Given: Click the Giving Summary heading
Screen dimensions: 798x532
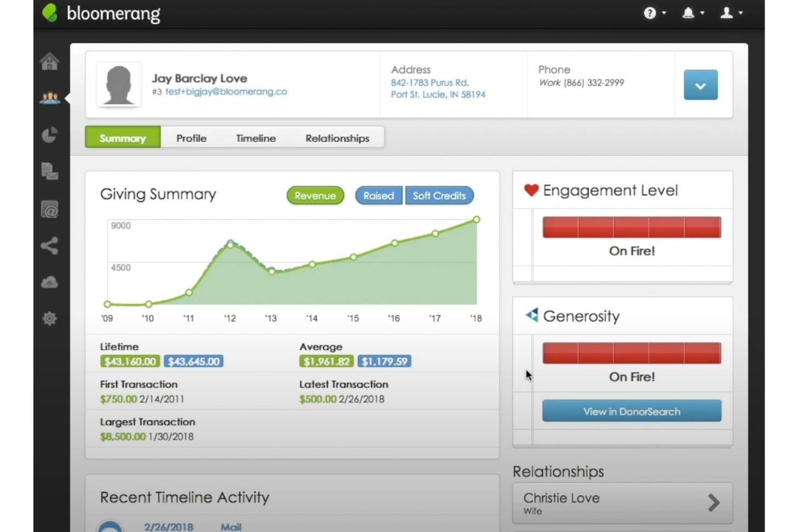Looking at the screenshot, I should point(158,194).
